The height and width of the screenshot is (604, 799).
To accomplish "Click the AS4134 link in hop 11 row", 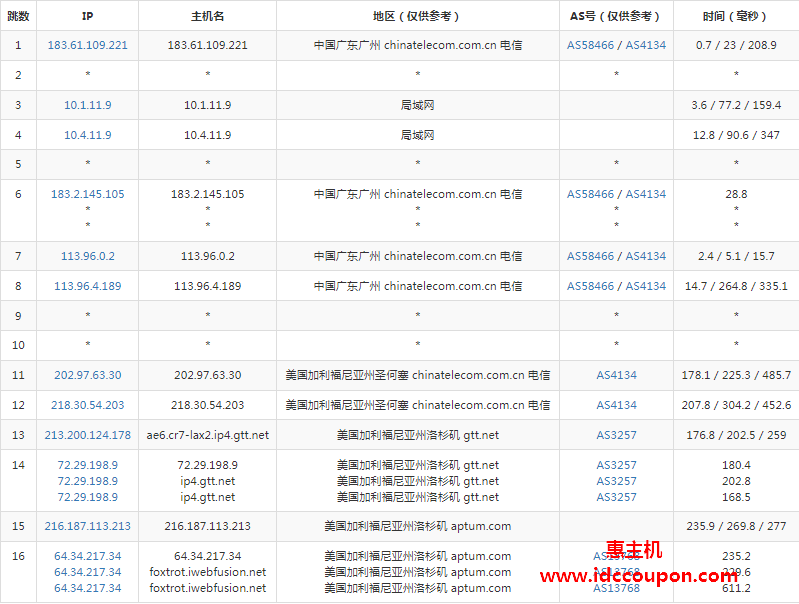I will 616,375.
